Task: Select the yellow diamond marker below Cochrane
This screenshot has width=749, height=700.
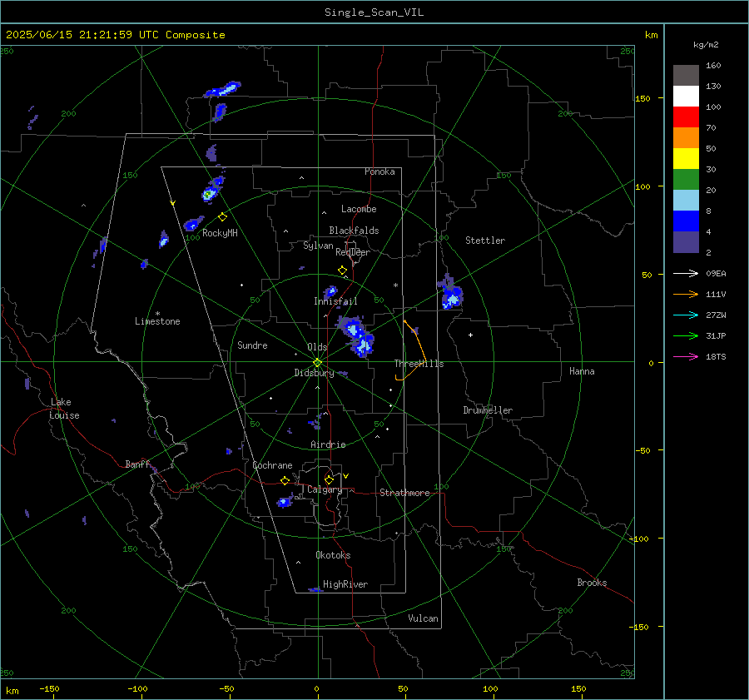Action: (285, 480)
